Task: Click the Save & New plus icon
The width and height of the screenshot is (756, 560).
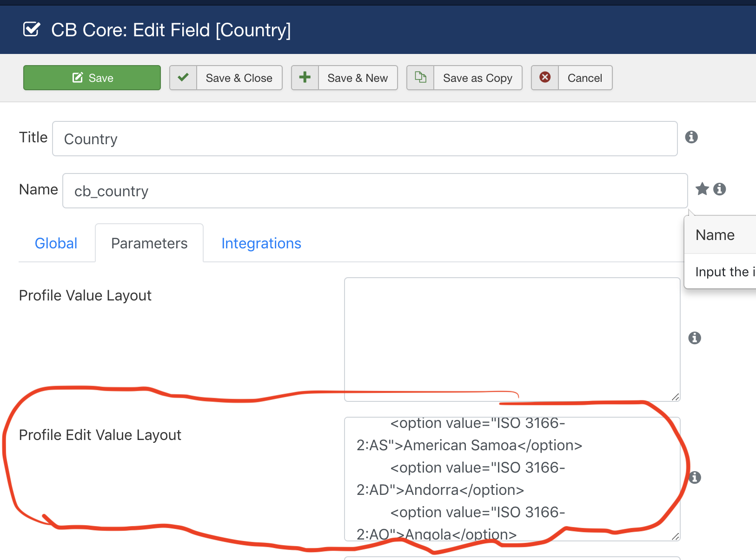Action: point(305,77)
